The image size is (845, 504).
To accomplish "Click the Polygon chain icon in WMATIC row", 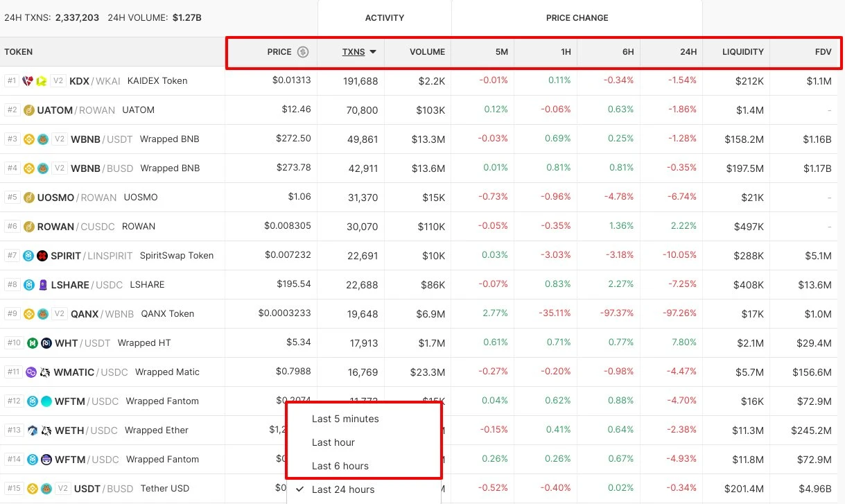I will 31,372.
